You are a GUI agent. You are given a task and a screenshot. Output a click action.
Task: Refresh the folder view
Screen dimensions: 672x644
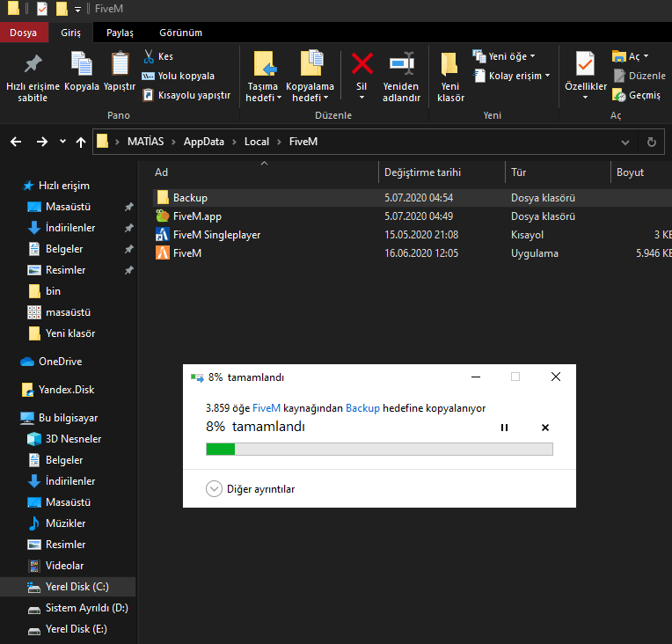[652, 142]
